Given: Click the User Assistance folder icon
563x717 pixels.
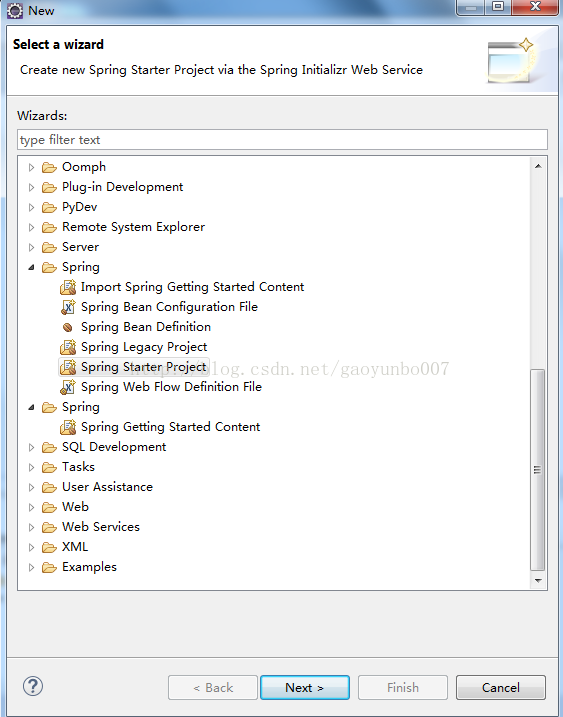Looking at the screenshot, I should (x=49, y=487).
